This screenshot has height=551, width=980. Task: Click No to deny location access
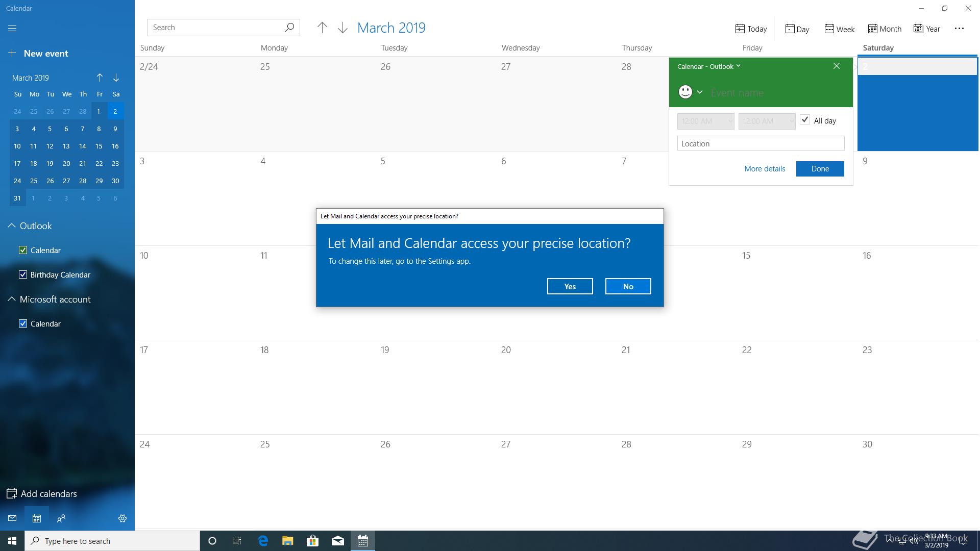click(x=628, y=286)
